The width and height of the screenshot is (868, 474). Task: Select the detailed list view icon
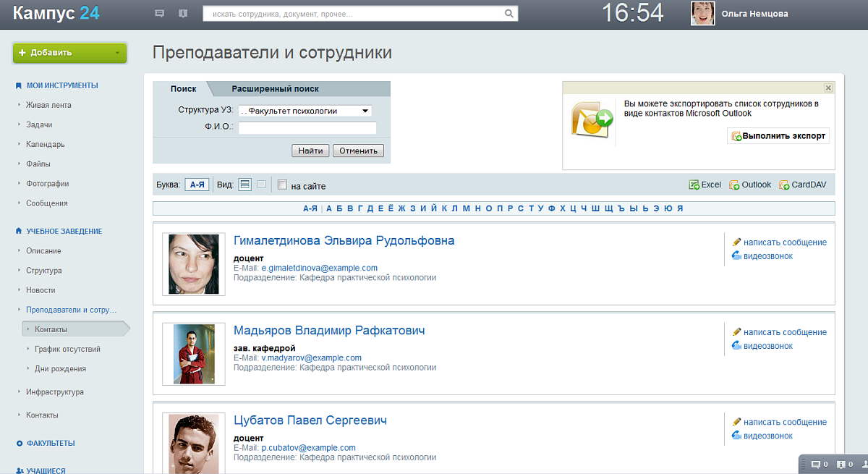(x=245, y=185)
